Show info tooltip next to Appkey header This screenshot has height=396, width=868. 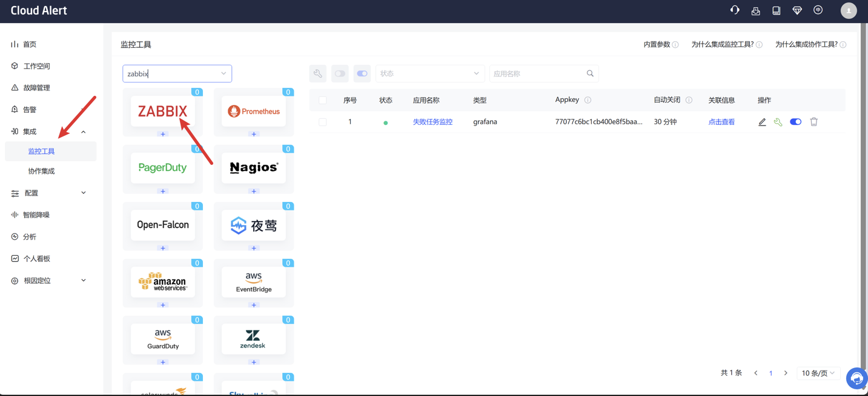pos(588,100)
